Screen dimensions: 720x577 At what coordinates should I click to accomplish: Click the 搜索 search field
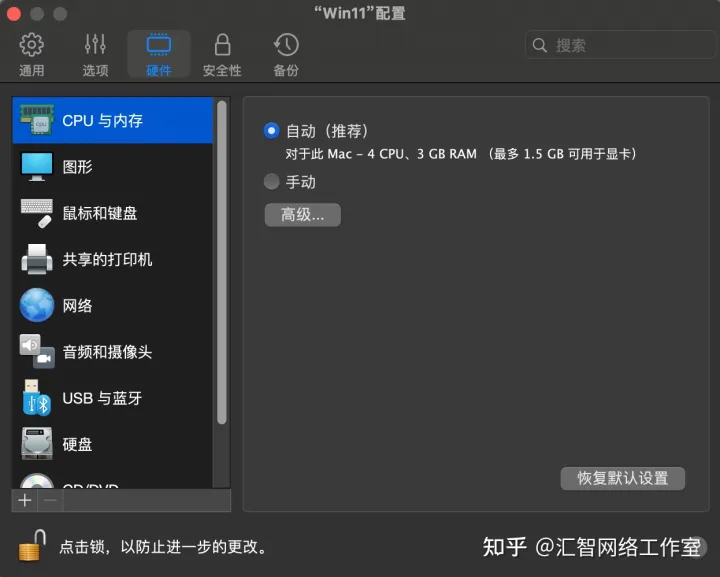[x=621, y=45]
